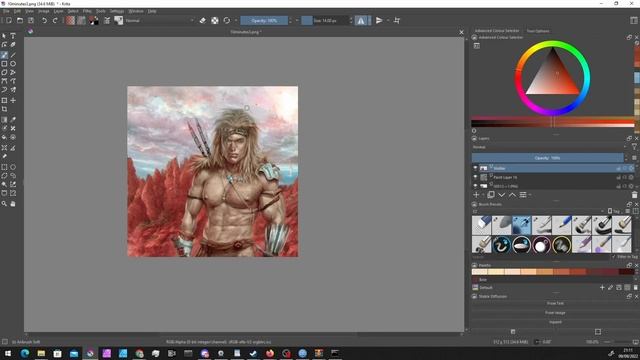The image size is (640, 360).
Task: Select the Move tool
Action: click(x=13, y=100)
